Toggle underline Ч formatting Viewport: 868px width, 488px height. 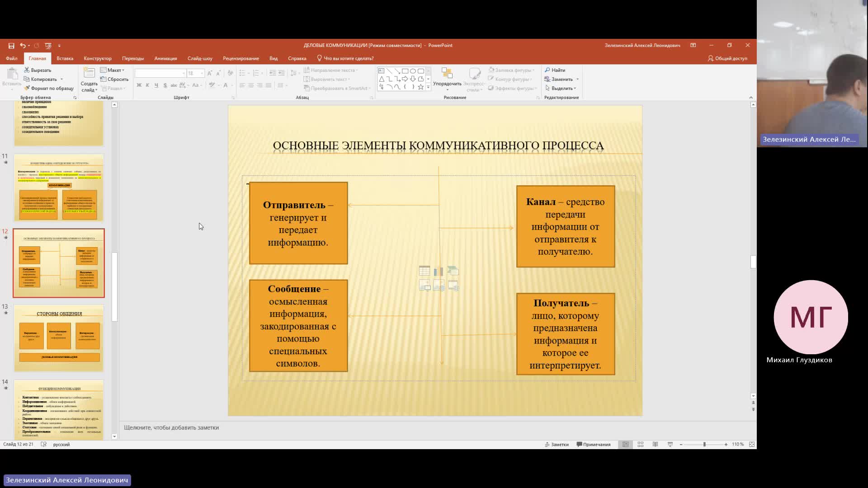click(156, 85)
